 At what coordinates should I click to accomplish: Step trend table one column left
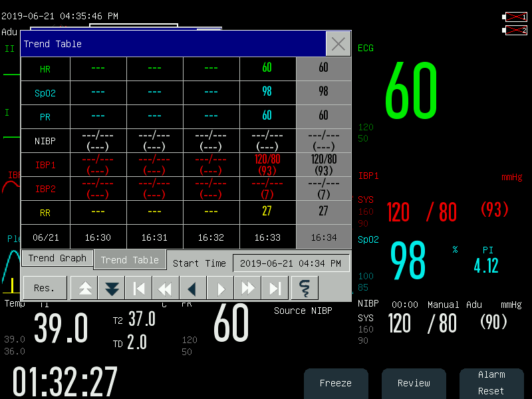coord(193,288)
